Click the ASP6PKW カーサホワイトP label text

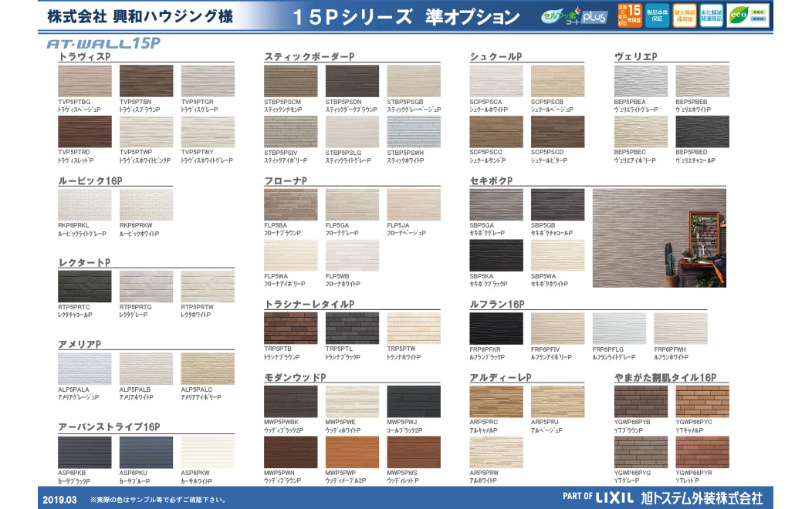tap(197, 477)
